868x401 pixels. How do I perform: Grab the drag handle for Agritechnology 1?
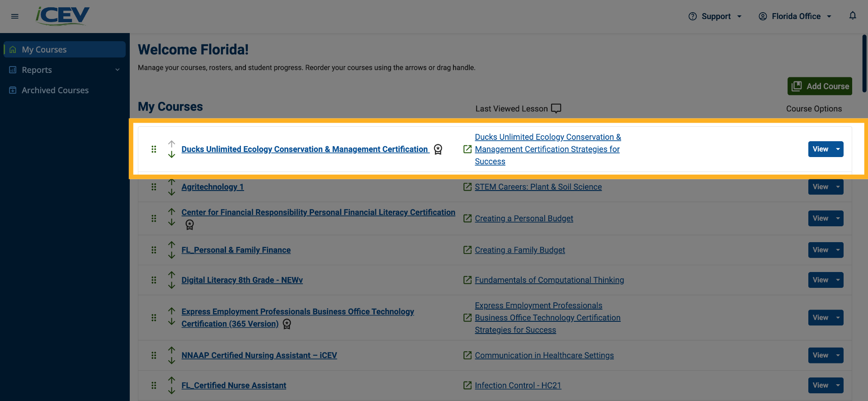pos(154,187)
